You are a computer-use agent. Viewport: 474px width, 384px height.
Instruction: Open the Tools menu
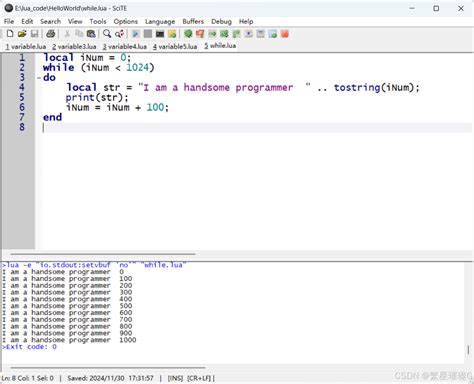coord(98,21)
